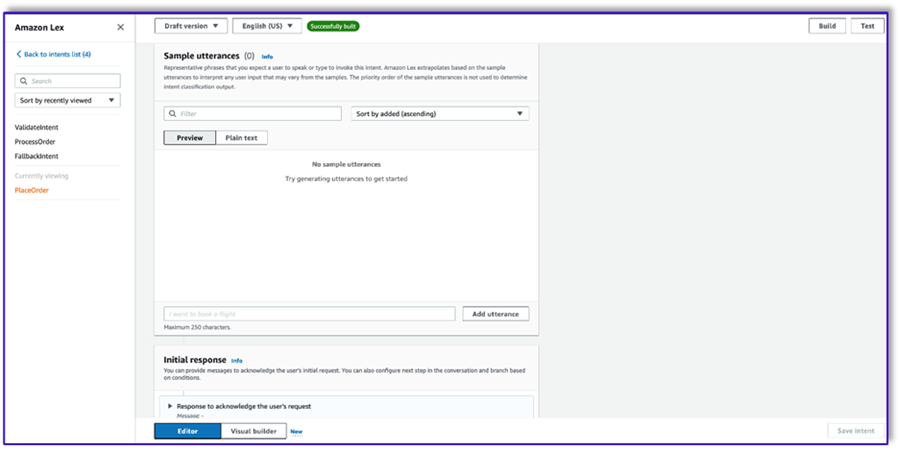Viewport: 900px width, 449px height.
Task: Click the Amazon Lex panel title
Action: (x=40, y=28)
